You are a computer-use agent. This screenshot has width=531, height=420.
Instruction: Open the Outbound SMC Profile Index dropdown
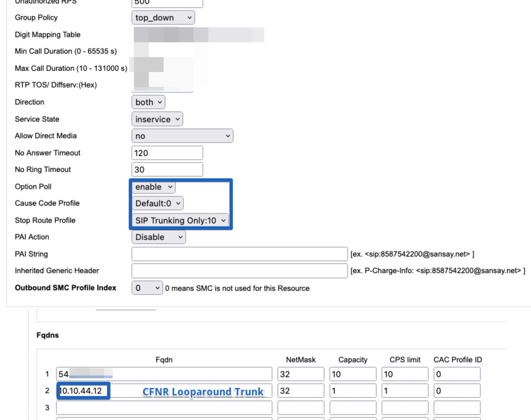tap(147, 288)
